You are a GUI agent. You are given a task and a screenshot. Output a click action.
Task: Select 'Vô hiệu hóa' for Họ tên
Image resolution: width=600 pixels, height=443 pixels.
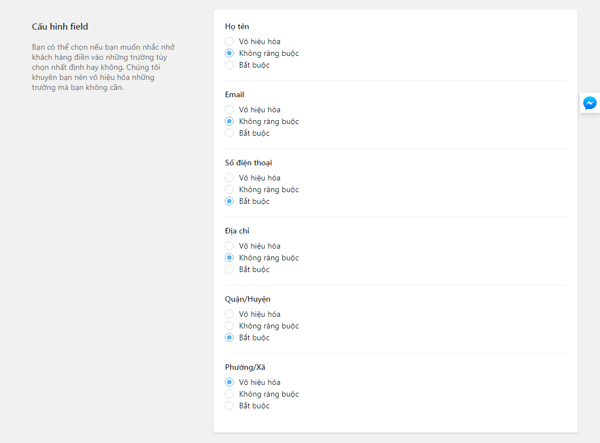tap(230, 42)
